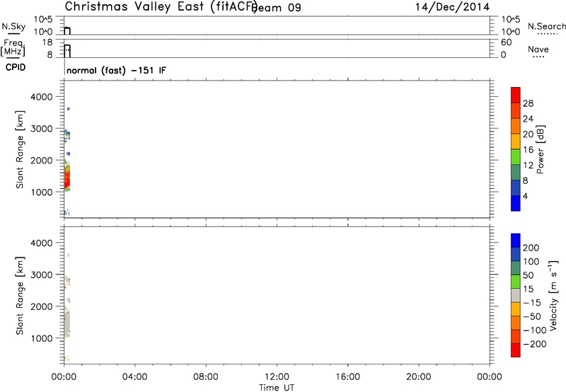Click the Power [dB] colorbar title

coord(541,149)
